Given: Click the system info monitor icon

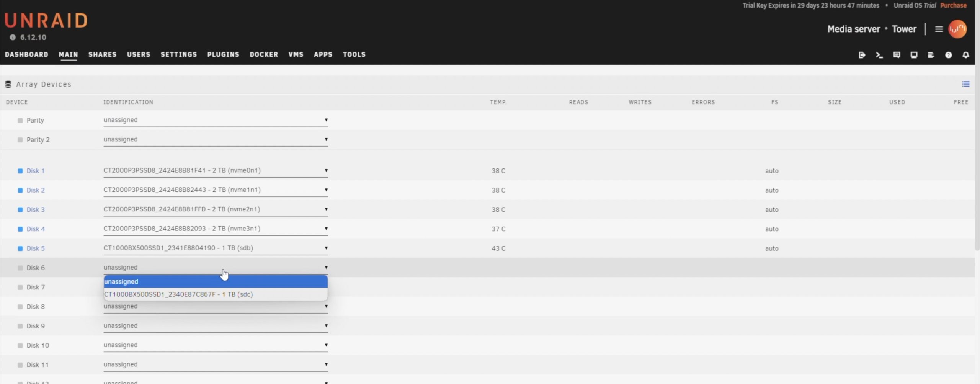Looking at the screenshot, I should (x=914, y=55).
